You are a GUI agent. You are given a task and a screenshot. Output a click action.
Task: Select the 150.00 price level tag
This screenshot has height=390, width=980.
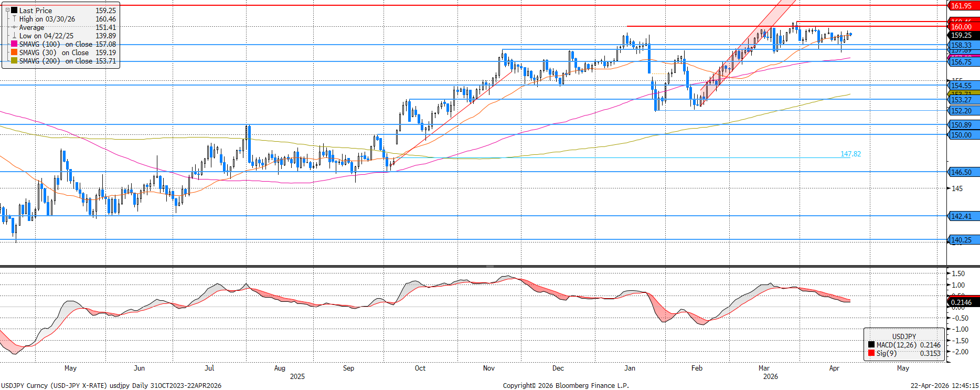962,135
